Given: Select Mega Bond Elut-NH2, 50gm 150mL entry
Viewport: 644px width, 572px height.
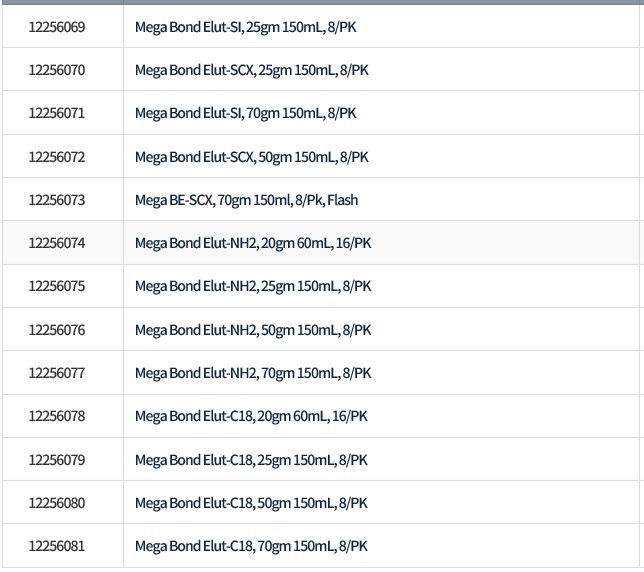Looking at the screenshot, I should 253,330.
